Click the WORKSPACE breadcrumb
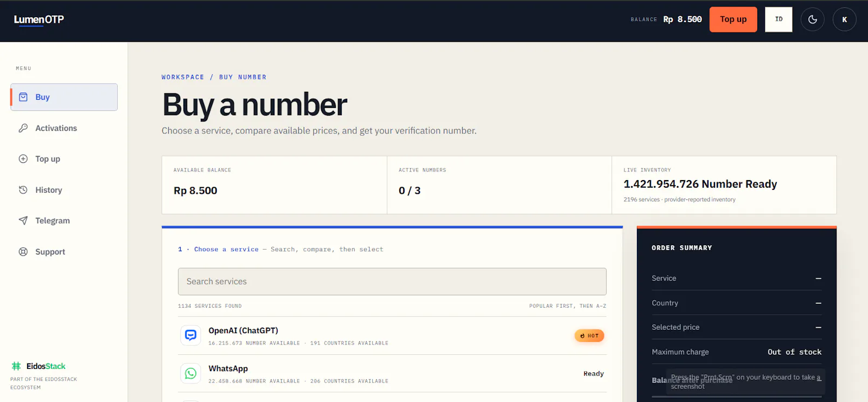This screenshot has height=402, width=868. [x=183, y=77]
